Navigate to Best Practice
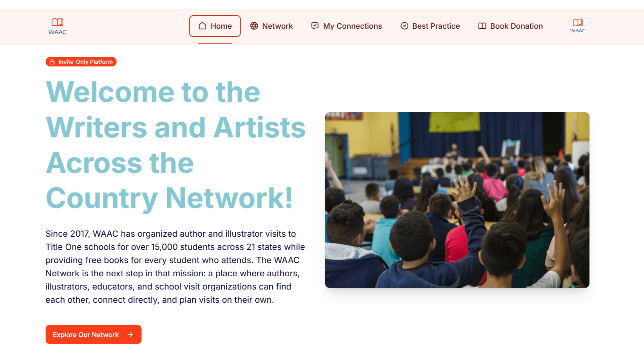The width and height of the screenshot is (644, 362). pyautogui.click(x=436, y=26)
